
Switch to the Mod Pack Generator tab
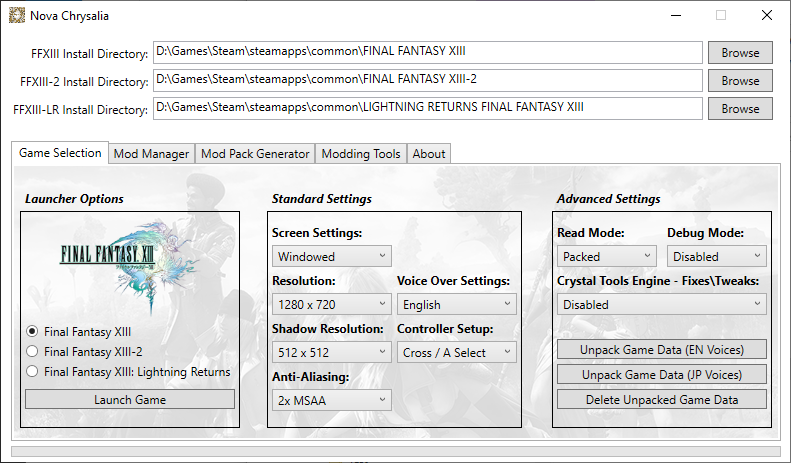click(x=255, y=154)
